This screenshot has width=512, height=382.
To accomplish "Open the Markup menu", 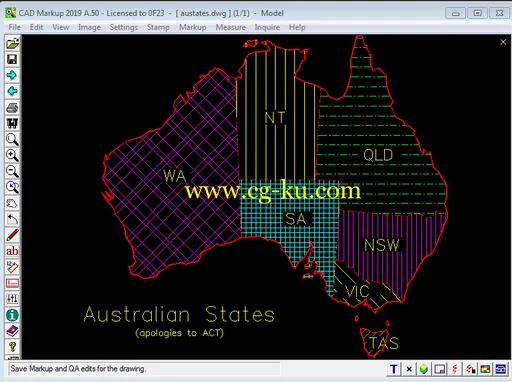I will point(193,27).
